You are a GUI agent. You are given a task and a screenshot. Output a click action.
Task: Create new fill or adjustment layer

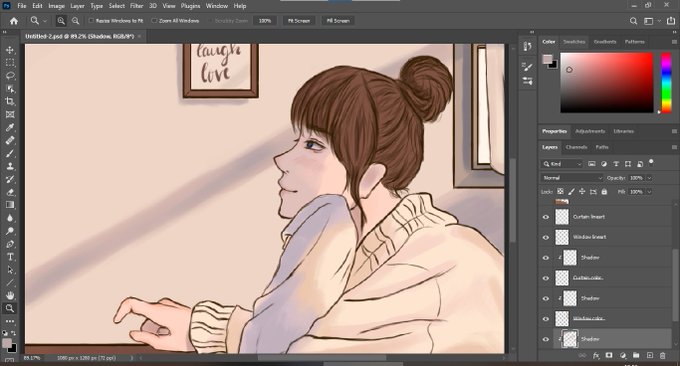(x=623, y=356)
